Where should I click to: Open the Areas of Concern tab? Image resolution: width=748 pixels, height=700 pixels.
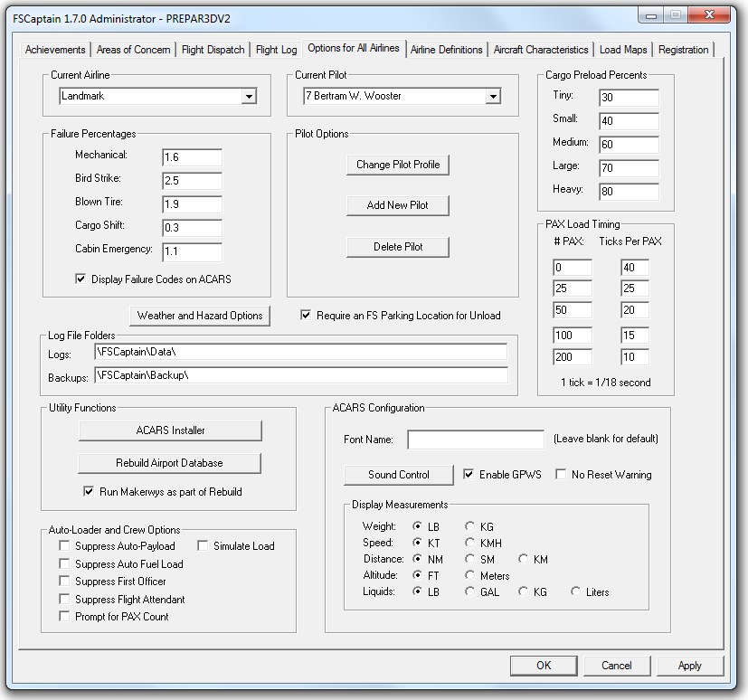pos(133,50)
